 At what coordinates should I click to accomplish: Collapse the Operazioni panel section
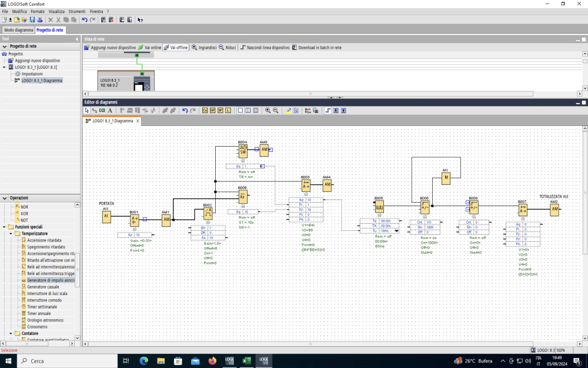[5, 198]
